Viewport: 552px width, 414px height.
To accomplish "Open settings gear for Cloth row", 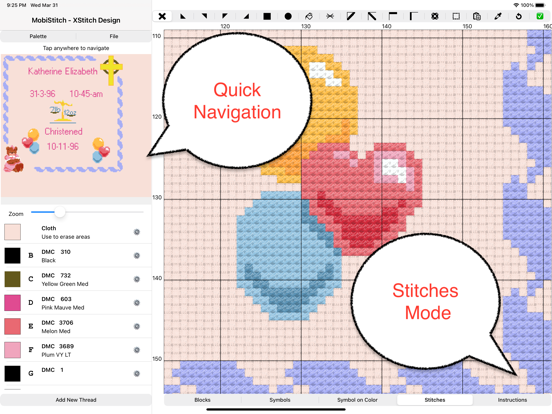I will pos(137,232).
